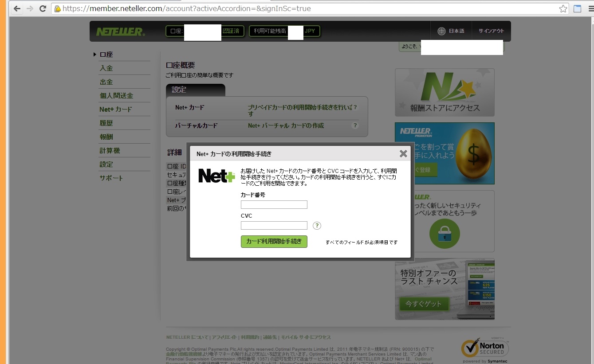
Task: Open サポート in the side menu
Action: tap(111, 178)
